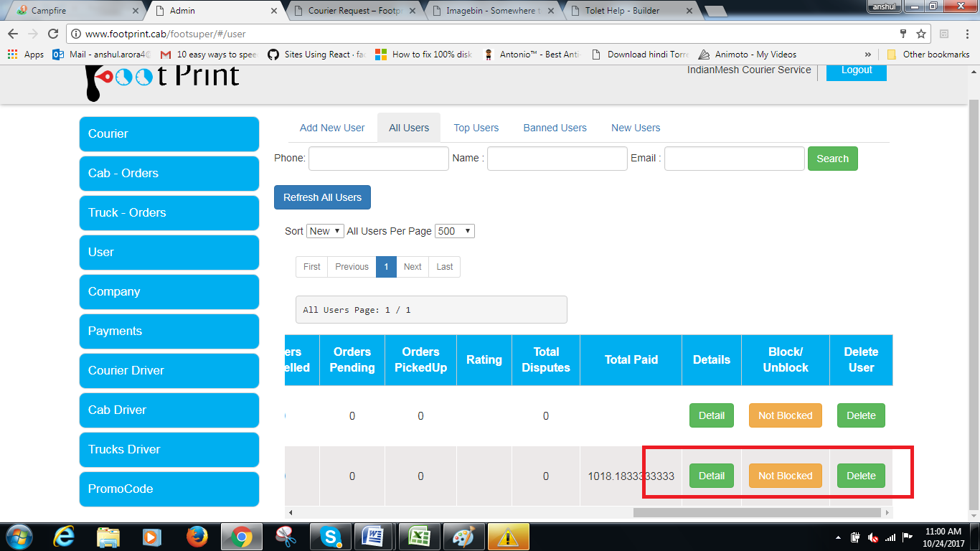Open 'How to fix 100% disk' bookmark
This screenshot has height=551, width=980.
click(424, 55)
